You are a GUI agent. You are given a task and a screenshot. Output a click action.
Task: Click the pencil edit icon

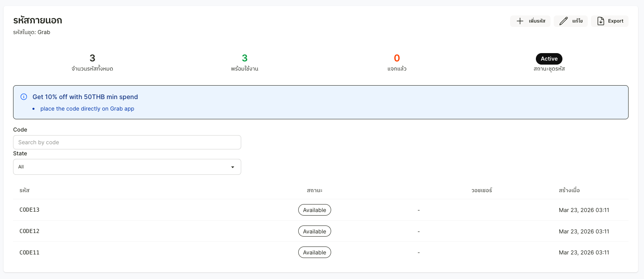(x=563, y=21)
